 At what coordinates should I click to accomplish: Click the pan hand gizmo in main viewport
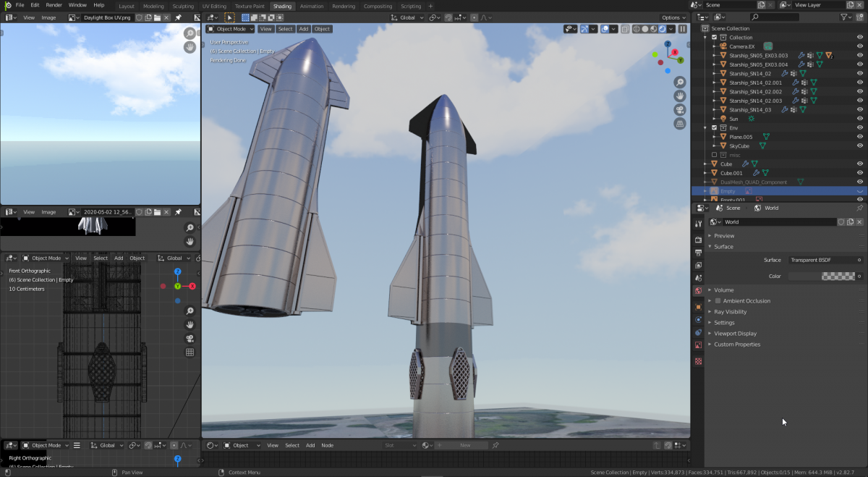click(x=680, y=96)
